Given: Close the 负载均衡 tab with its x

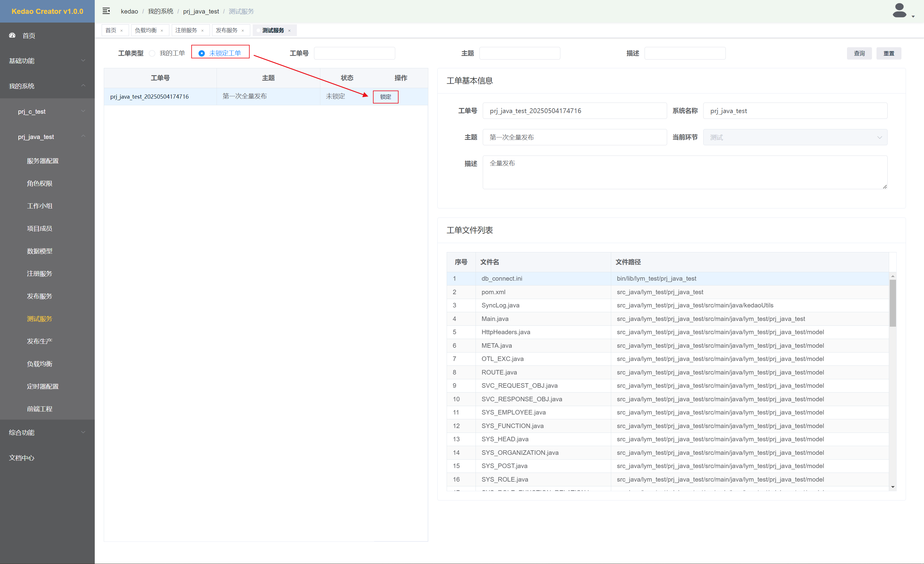Looking at the screenshot, I should tap(162, 31).
